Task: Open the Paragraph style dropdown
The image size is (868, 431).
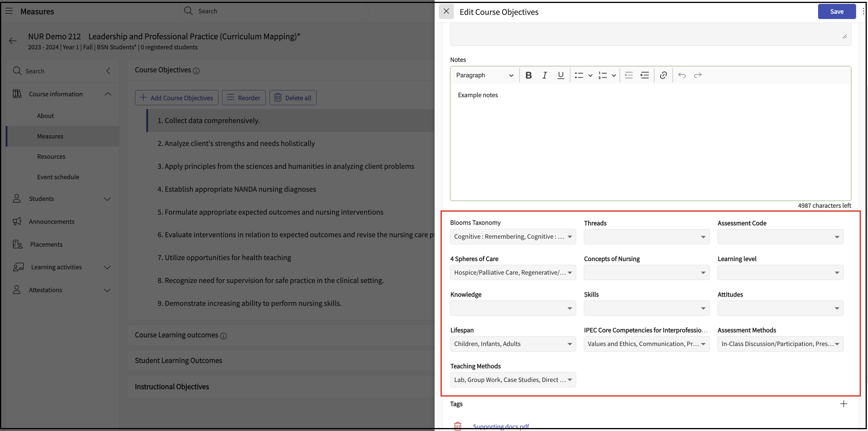Action: pos(484,75)
